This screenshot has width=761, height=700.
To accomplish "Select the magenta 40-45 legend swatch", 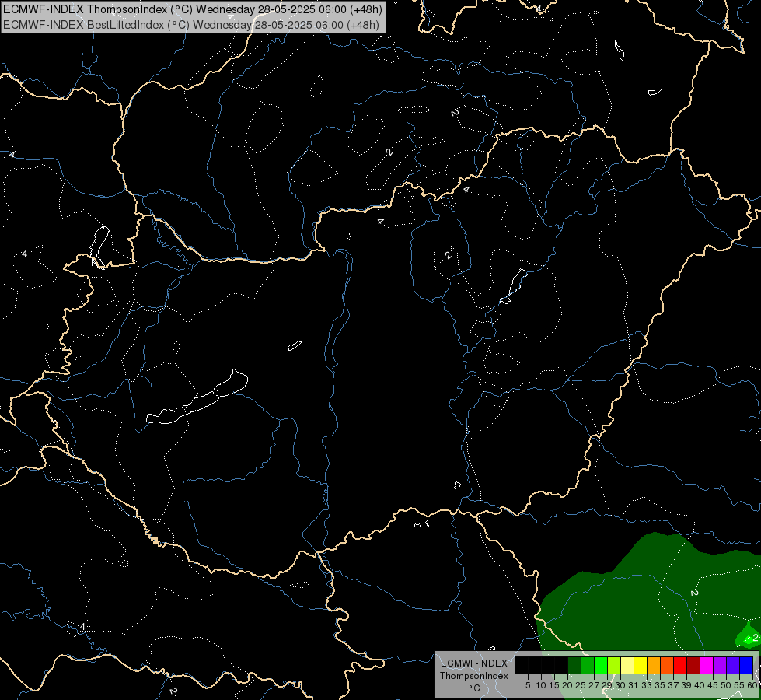I will 707,665.
